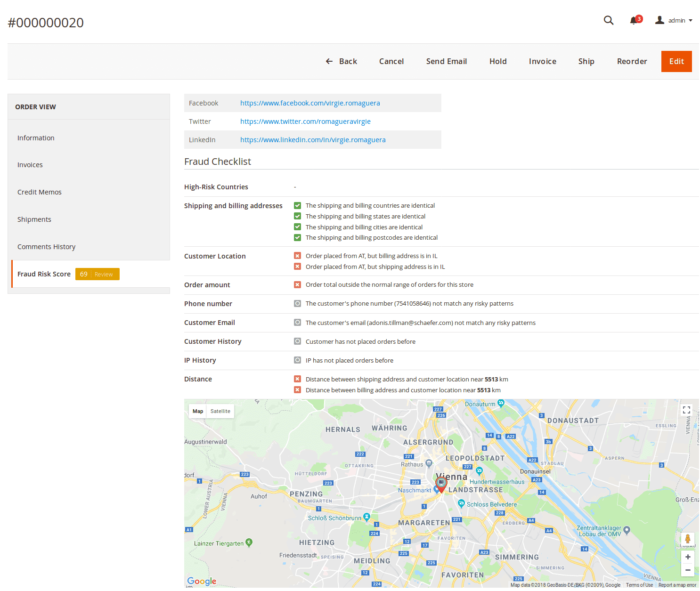Toggle fullscreen view on the map
The width and height of the screenshot is (700, 591).
(x=686, y=410)
